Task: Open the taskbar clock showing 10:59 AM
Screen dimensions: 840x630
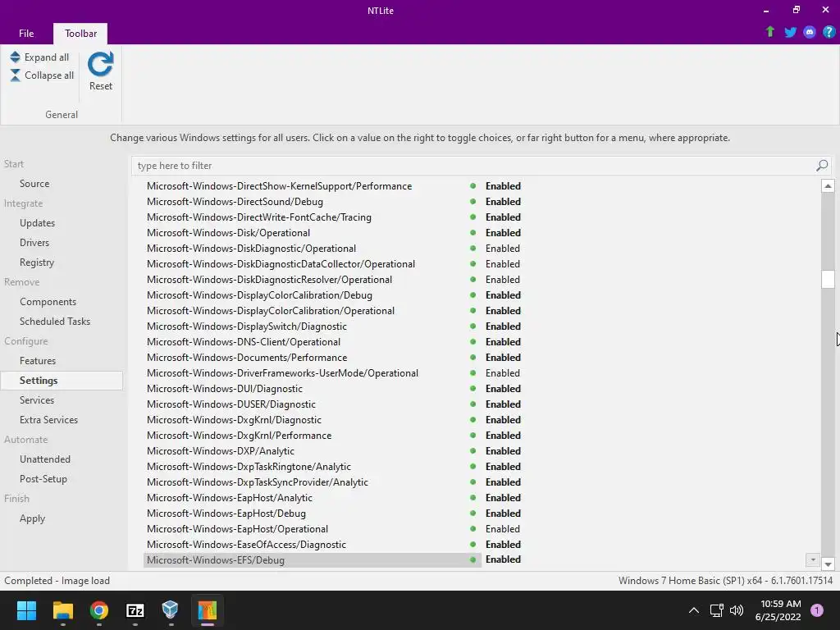Action: (778, 610)
